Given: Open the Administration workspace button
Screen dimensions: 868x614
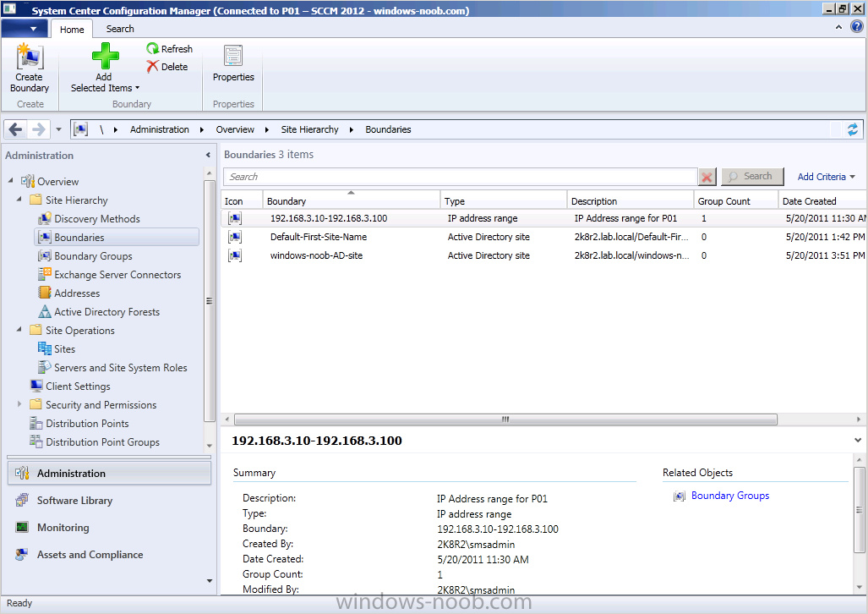Looking at the screenshot, I should click(x=109, y=474).
